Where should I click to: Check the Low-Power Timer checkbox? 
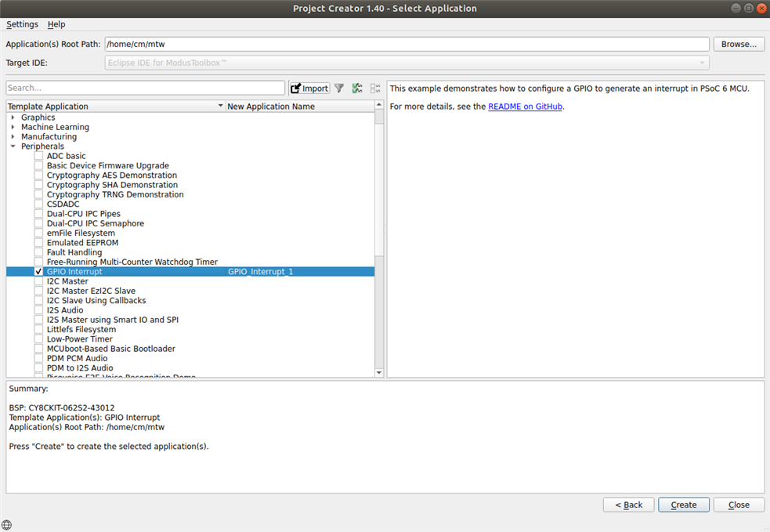click(x=38, y=339)
